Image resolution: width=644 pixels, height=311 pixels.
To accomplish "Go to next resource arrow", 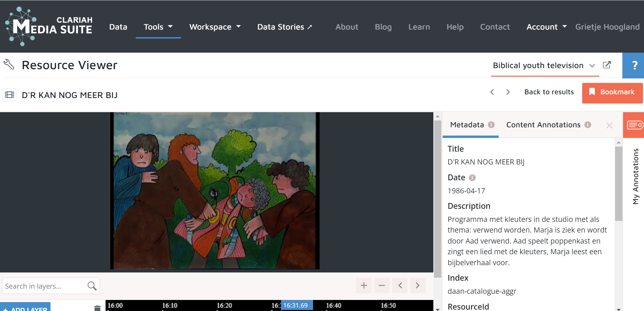I will tap(508, 92).
